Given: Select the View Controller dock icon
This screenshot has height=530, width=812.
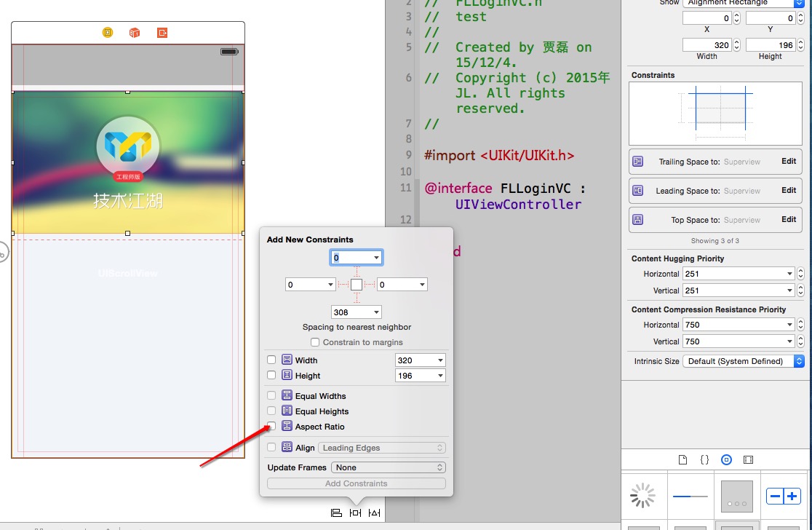Looking at the screenshot, I should tap(108, 33).
